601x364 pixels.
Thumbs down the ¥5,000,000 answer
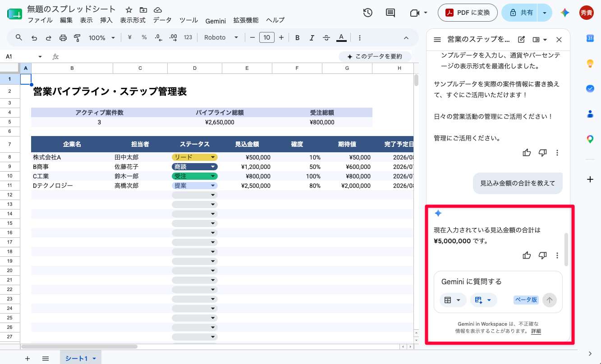(x=543, y=255)
